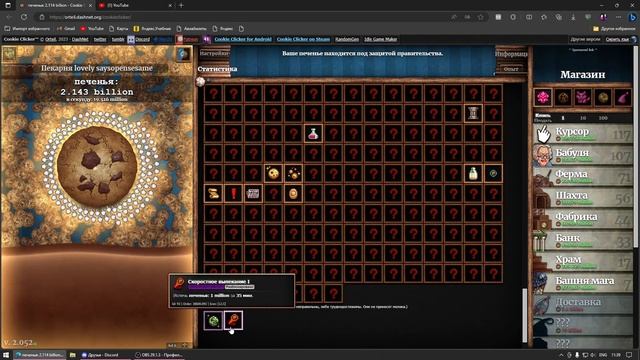Set bulk amount to 10
Screen dimensions: 640x360
point(583,118)
